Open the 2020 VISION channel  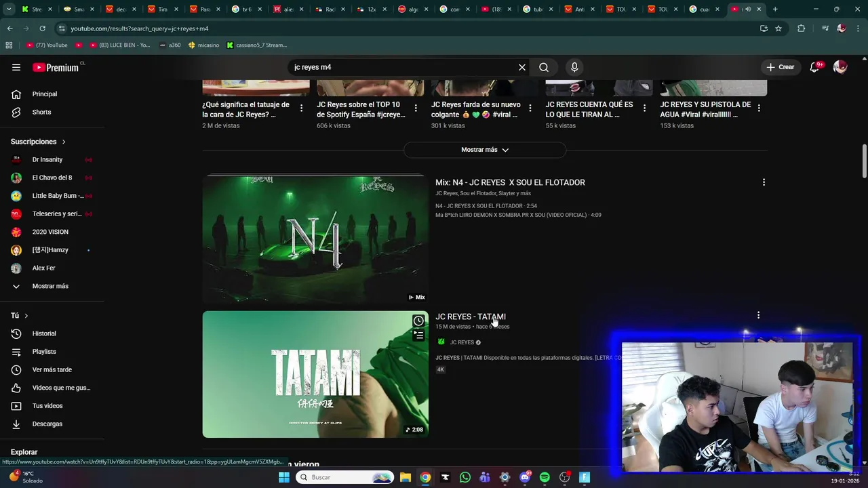point(52,232)
